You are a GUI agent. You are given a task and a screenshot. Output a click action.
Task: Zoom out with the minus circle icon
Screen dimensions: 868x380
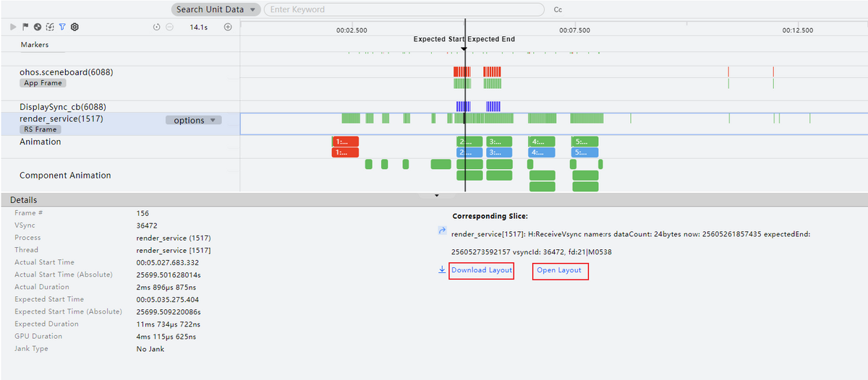click(x=169, y=27)
